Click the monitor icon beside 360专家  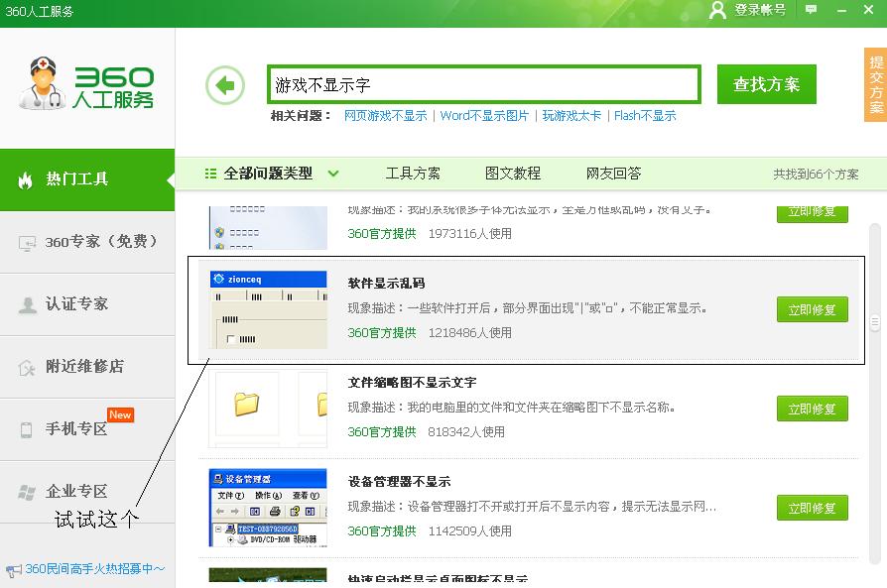pyautogui.click(x=27, y=243)
